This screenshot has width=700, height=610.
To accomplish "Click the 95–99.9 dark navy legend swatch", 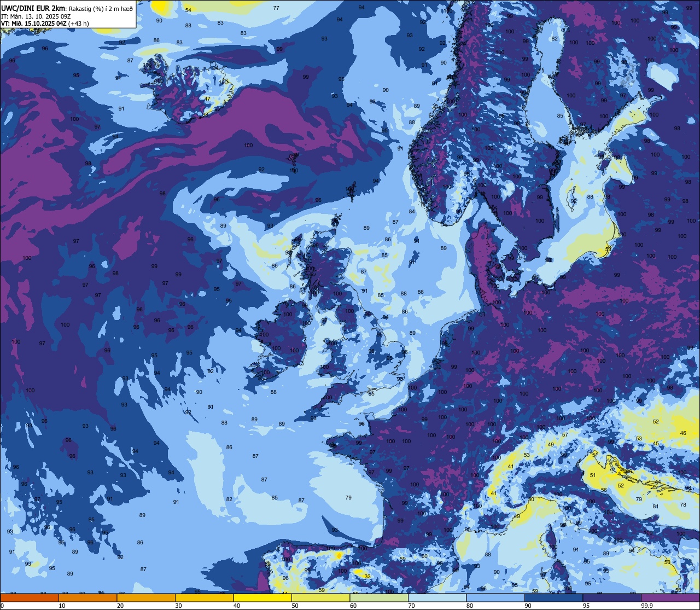I will [x=612, y=597].
